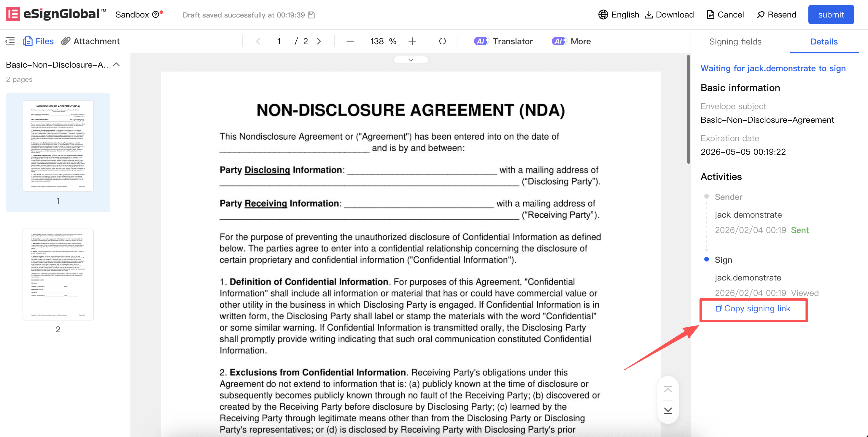Image resolution: width=868 pixels, height=437 pixels.
Task: Click the Sandbox help question icon
Action: pyautogui.click(x=155, y=15)
